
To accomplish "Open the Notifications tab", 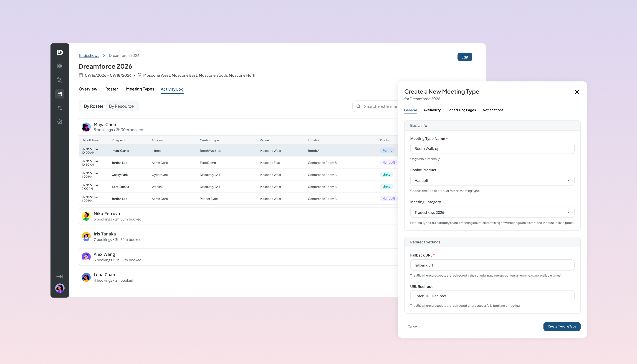I will [493, 110].
